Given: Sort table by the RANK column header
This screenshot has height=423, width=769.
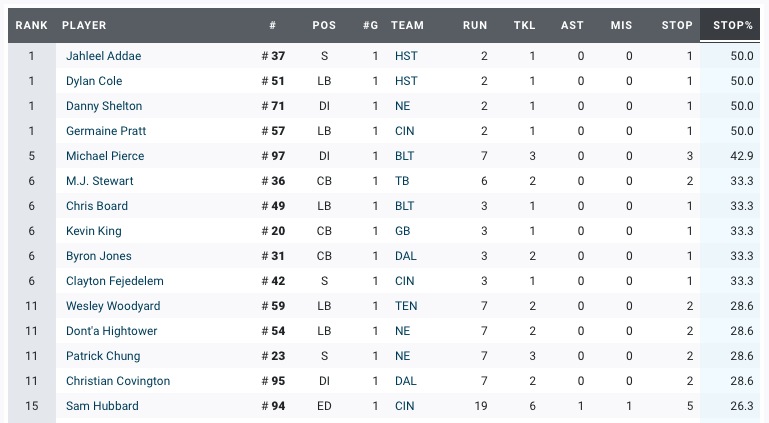Looking at the screenshot, I should (31, 25).
